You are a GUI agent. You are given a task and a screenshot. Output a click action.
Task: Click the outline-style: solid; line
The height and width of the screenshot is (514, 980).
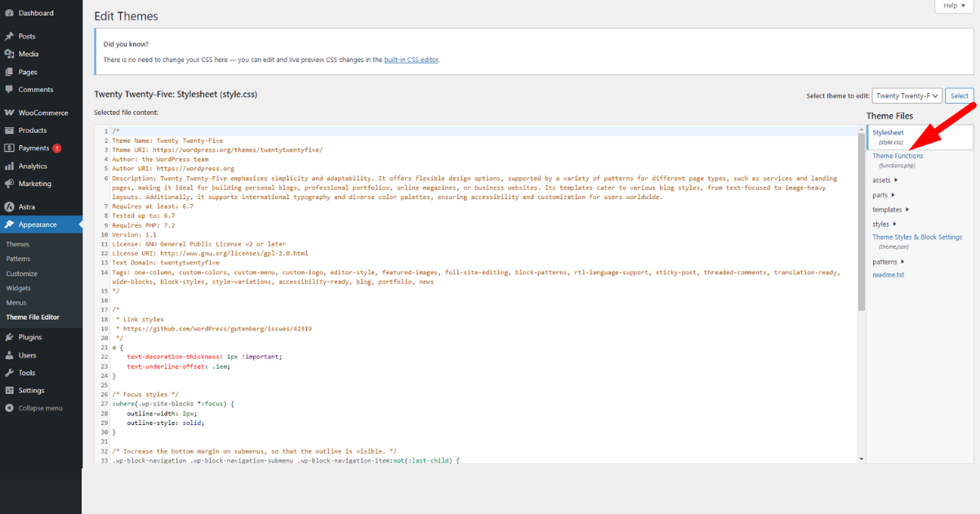(x=165, y=423)
